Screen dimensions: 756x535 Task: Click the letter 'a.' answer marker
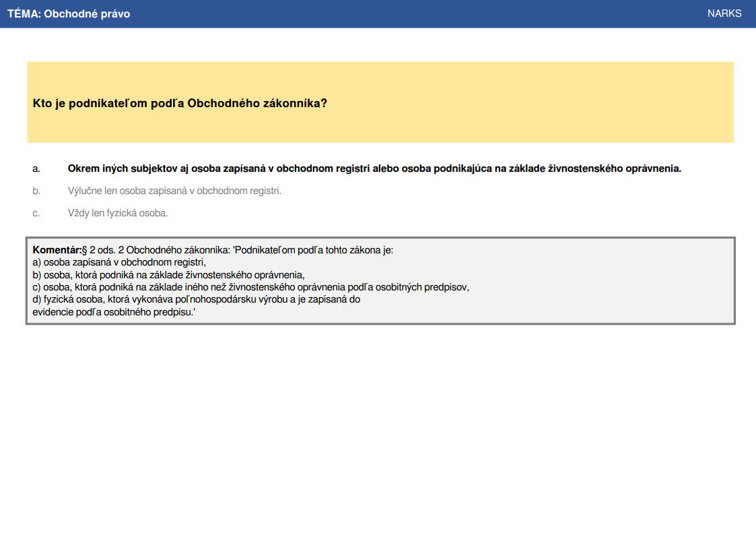pyautogui.click(x=36, y=169)
